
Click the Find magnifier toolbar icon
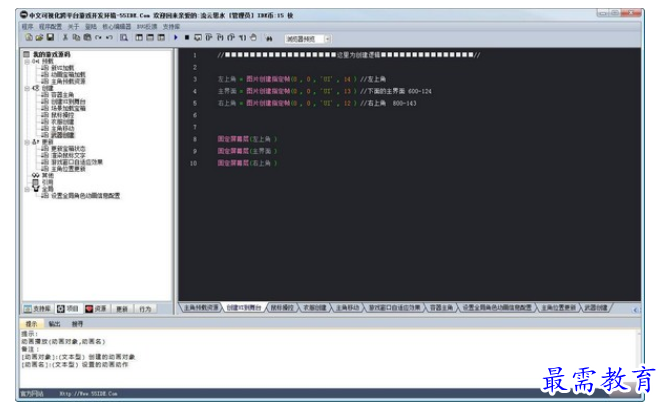pyautogui.click(x=124, y=38)
